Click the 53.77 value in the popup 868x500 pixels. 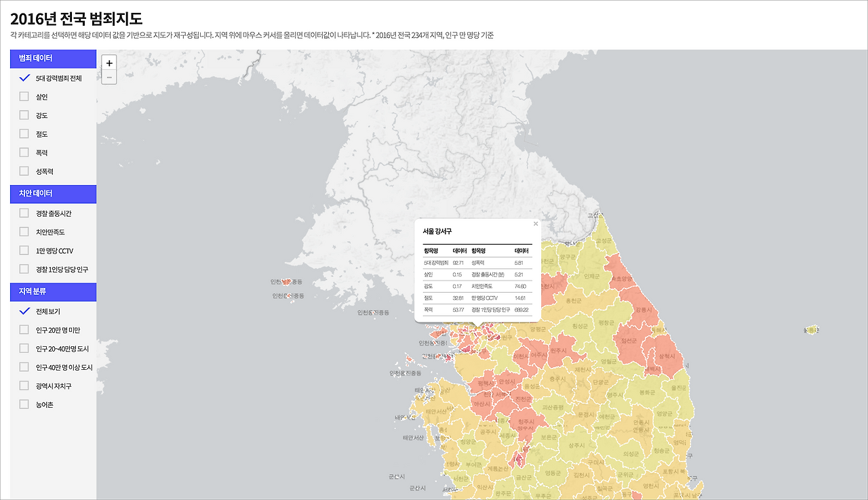458,310
